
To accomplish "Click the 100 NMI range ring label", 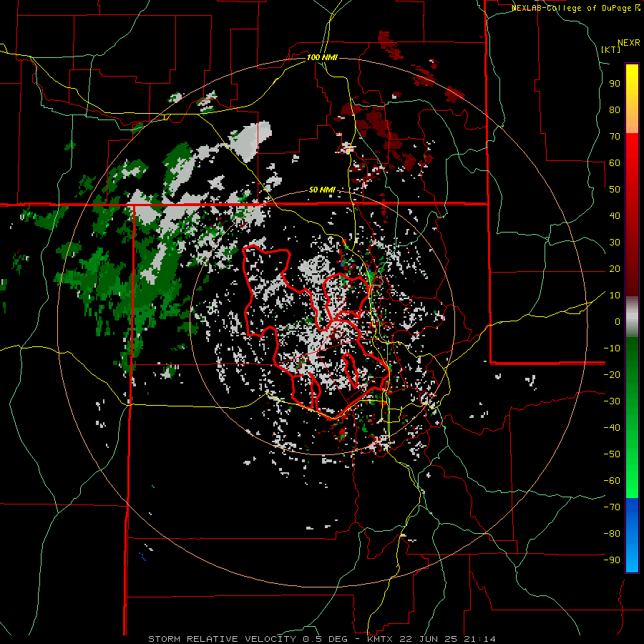I will (x=322, y=57).
